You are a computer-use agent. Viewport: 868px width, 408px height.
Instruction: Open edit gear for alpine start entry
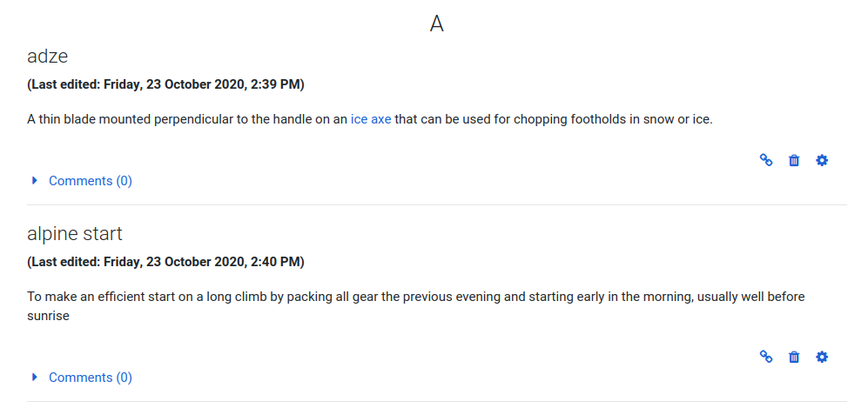822,357
